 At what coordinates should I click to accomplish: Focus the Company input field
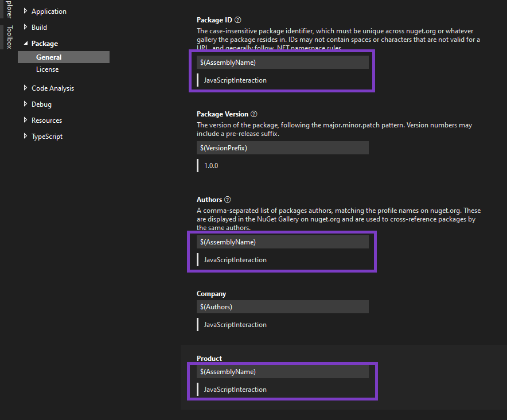point(282,307)
